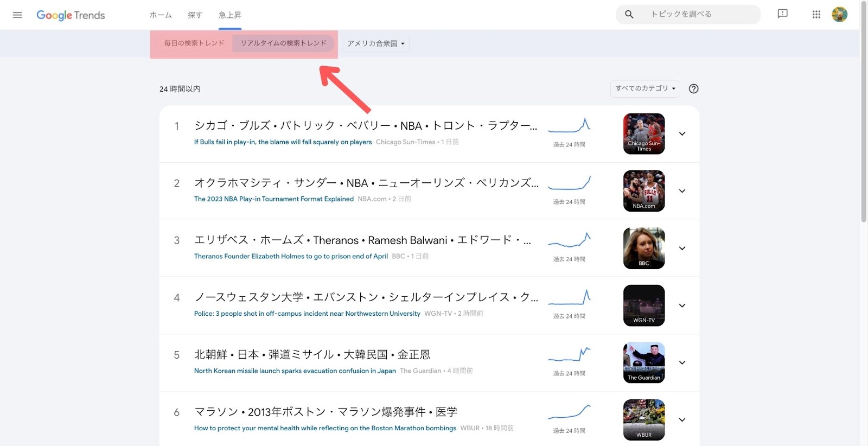Switch to リアルタイムの検索トレンド

click(284, 43)
